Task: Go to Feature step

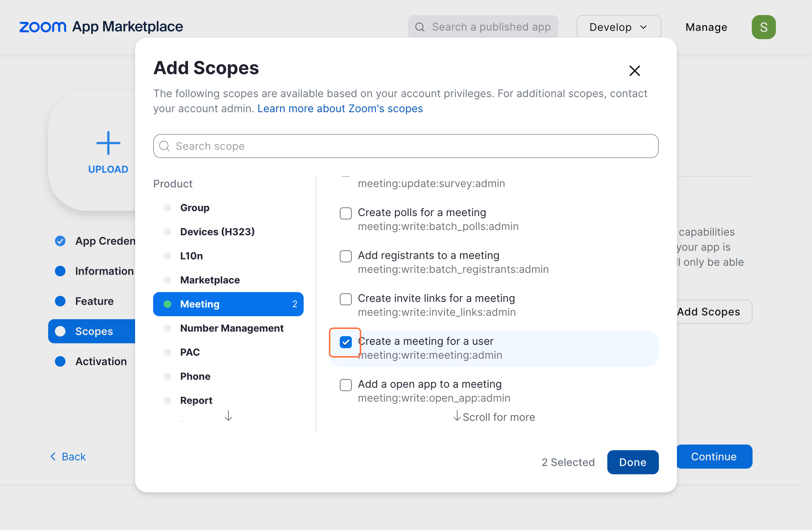Action: [x=84, y=301]
